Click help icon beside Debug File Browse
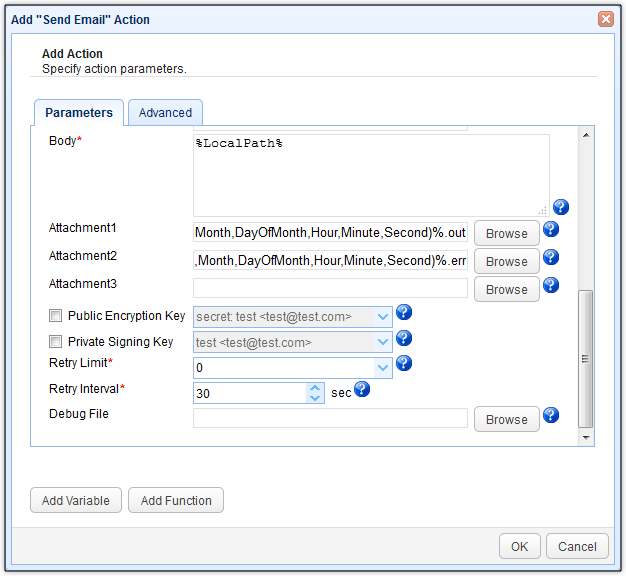This screenshot has height=576, width=626. click(x=550, y=416)
